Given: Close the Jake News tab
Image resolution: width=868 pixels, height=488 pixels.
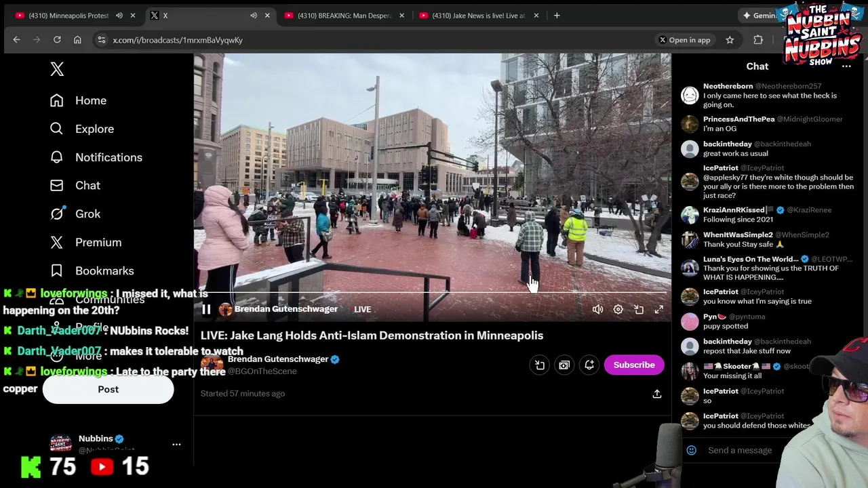Looking at the screenshot, I should (536, 16).
